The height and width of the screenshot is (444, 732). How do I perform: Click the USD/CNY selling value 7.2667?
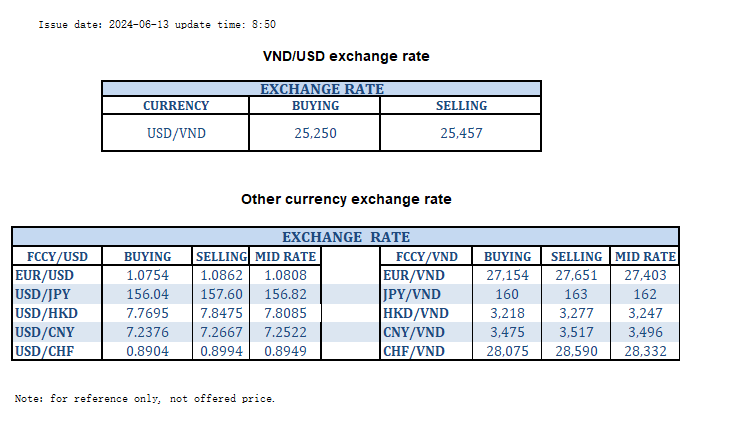pos(220,332)
